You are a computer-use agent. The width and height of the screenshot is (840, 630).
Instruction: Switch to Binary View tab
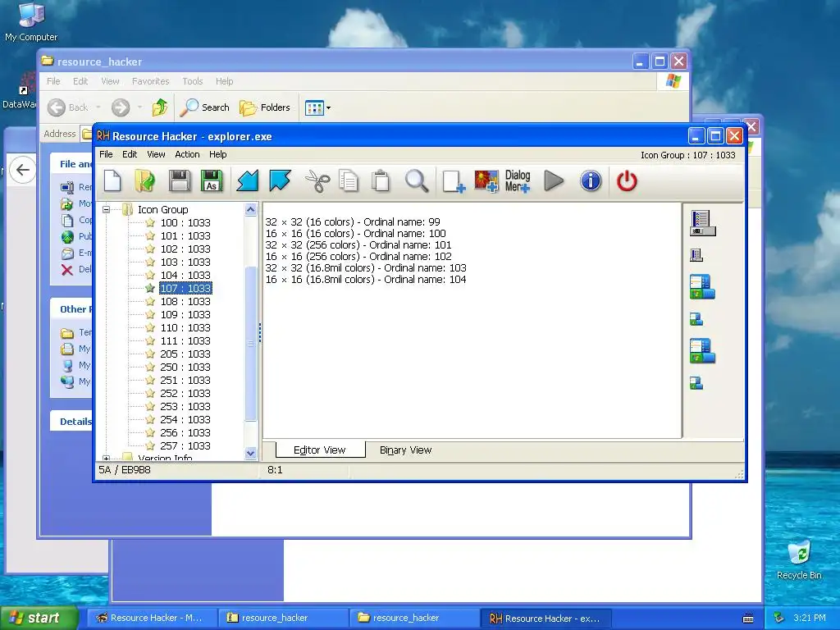405,450
